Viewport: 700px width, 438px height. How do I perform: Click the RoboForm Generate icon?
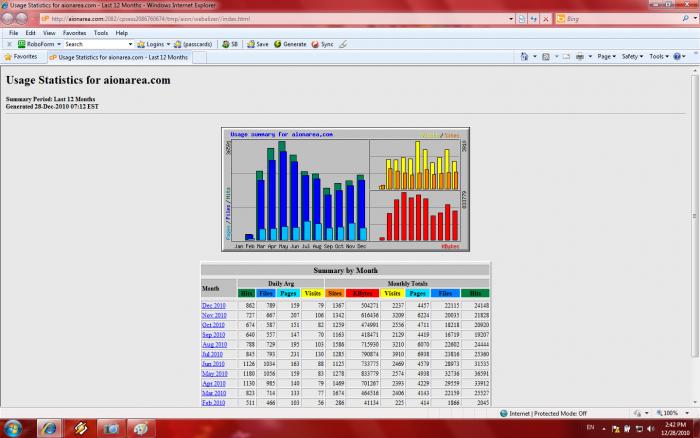click(289, 44)
